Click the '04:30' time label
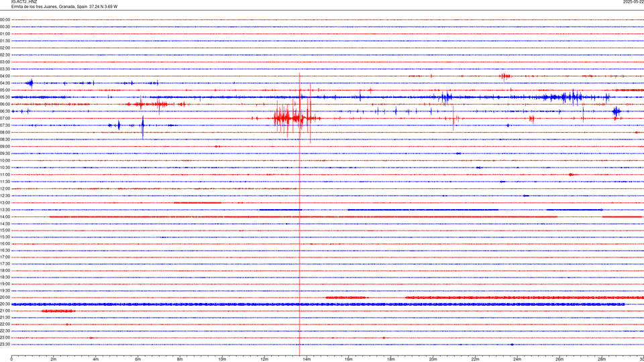This screenshot has width=644, height=362. (x=5, y=83)
